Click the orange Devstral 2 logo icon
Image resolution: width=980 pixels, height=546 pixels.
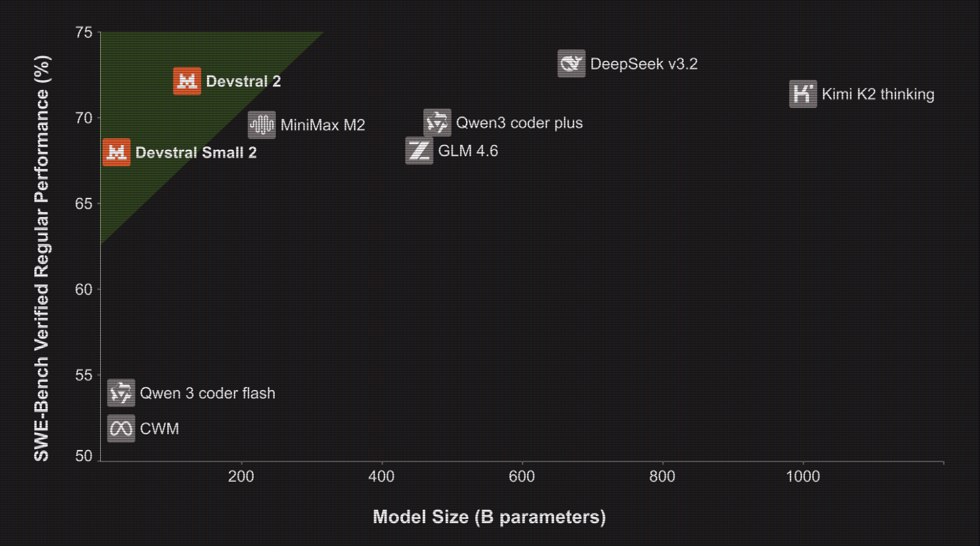(x=187, y=81)
